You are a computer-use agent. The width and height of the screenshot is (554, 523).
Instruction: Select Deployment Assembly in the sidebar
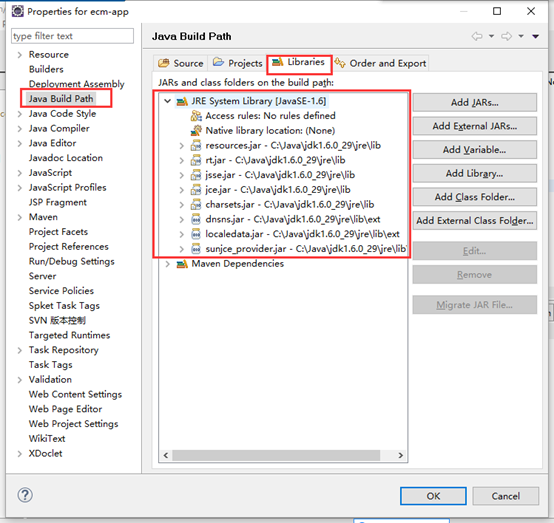(x=77, y=84)
